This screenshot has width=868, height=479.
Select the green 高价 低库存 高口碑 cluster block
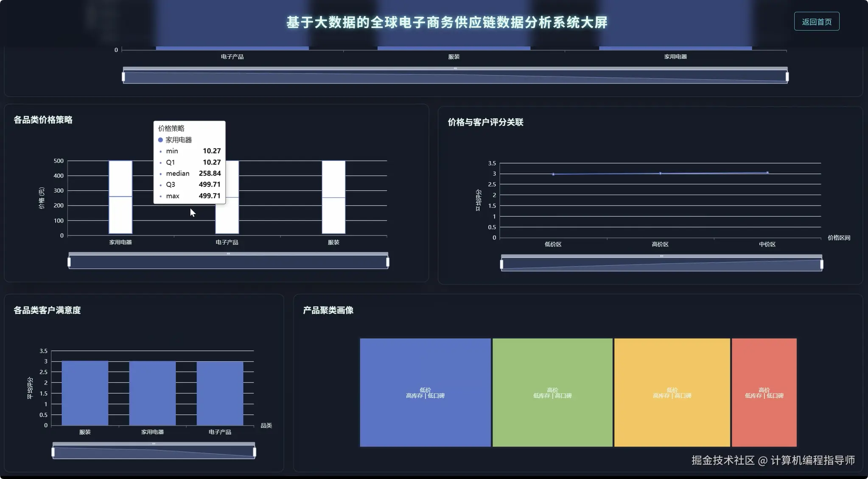[x=552, y=393]
